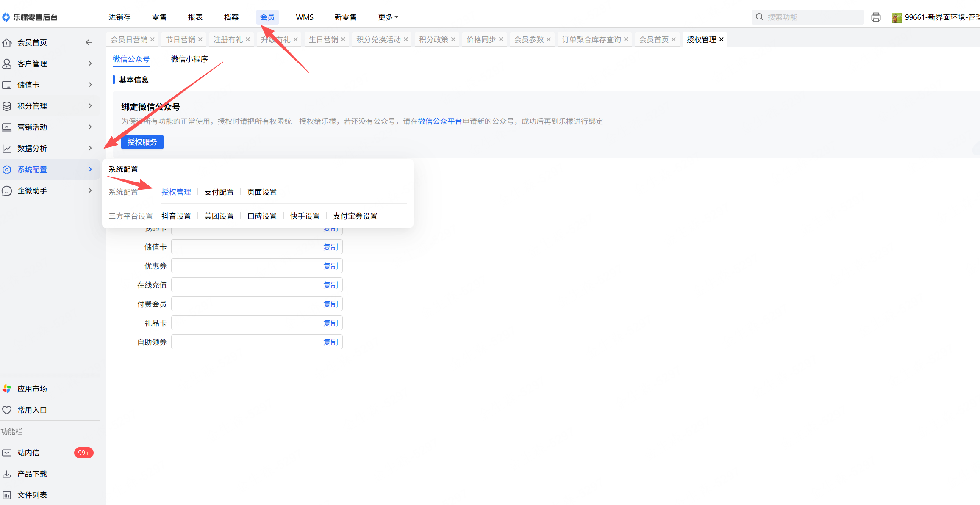Copy the 储值卡 link with 复制

330,247
